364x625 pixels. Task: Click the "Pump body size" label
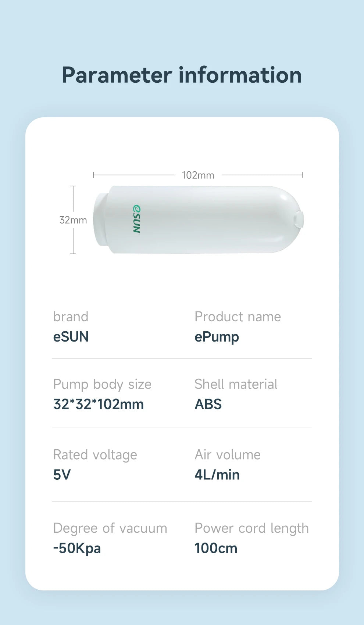coord(102,384)
